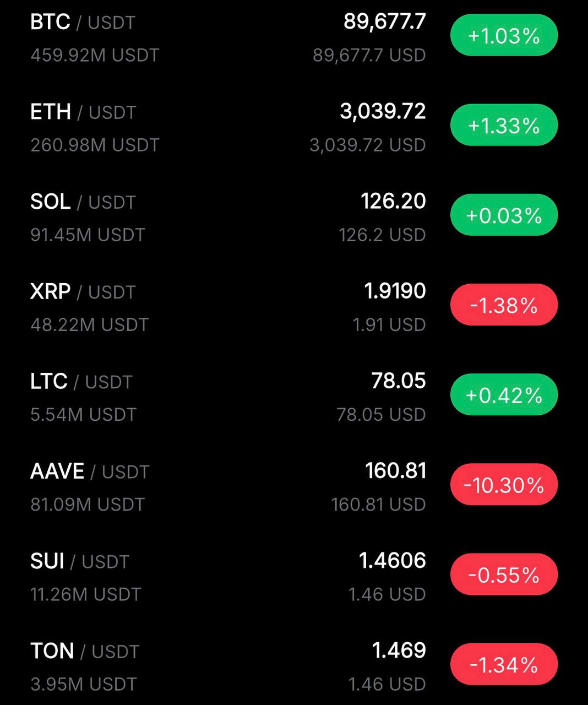588x705 pixels.
Task: Click the 459.92M USDT volume text
Action: (95, 55)
